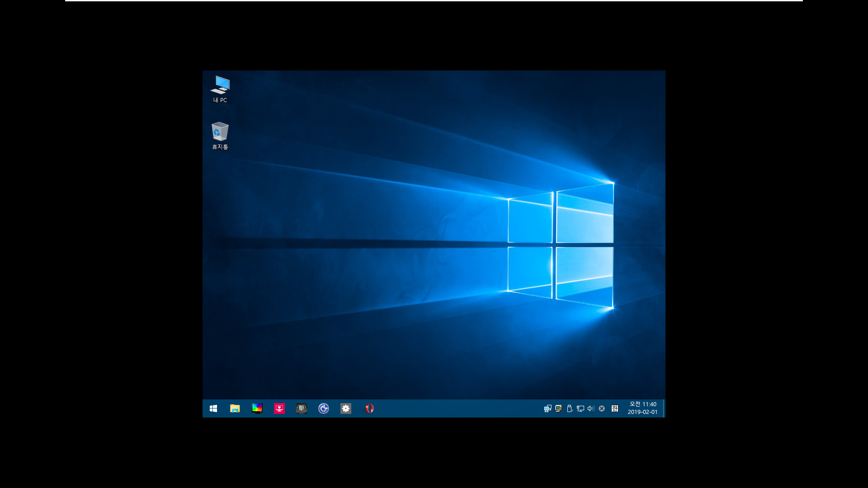Open the volume speaker control
The height and width of the screenshot is (488, 868).
[591, 408]
